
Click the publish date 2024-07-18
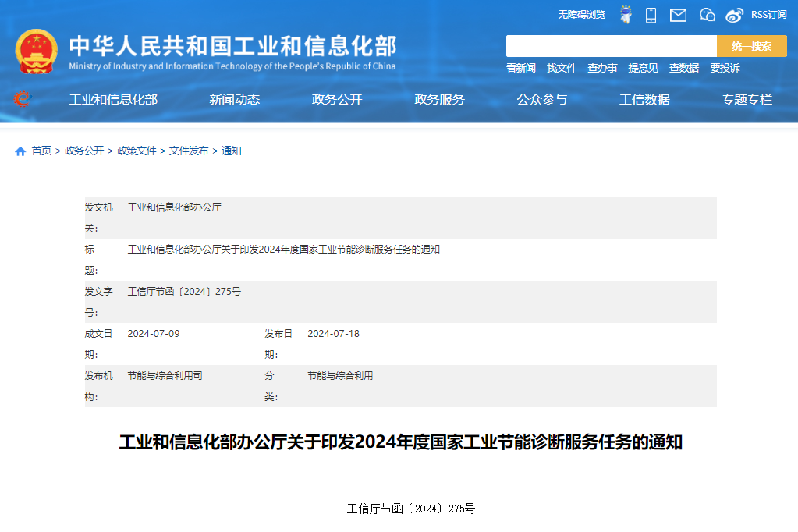(x=333, y=333)
